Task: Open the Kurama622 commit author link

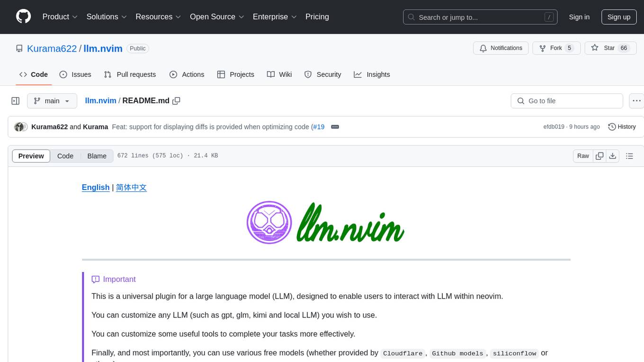Action: tap(49, 127)
